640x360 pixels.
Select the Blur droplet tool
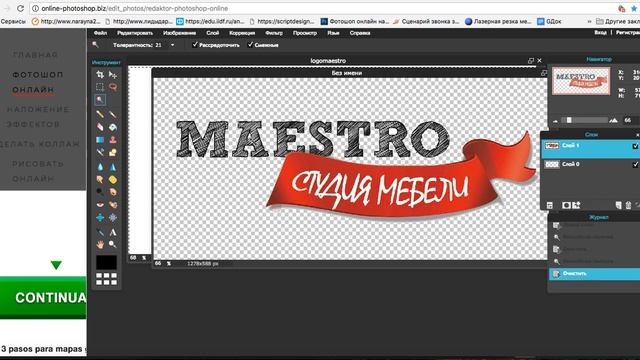[100, 167]
